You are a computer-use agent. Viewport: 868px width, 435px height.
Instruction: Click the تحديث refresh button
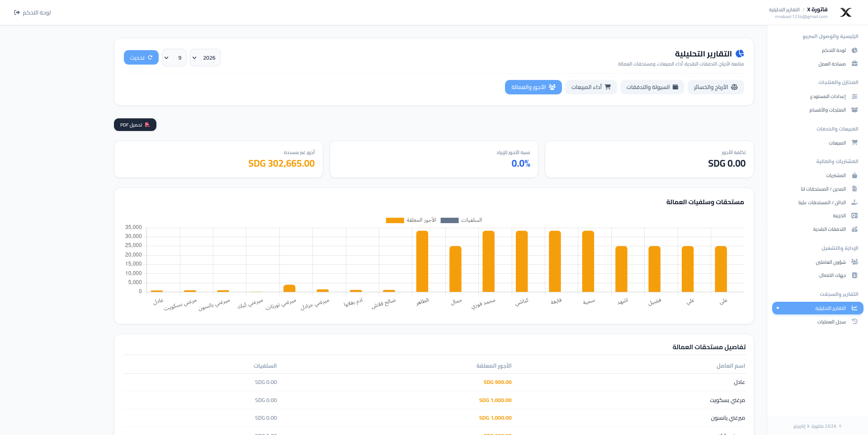point(141,57)
